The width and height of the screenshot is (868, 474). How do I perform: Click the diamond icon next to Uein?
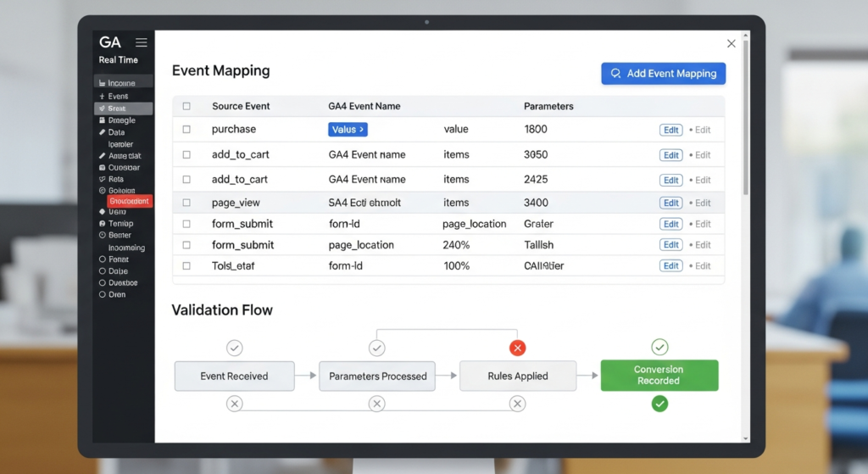pos(102,211)
